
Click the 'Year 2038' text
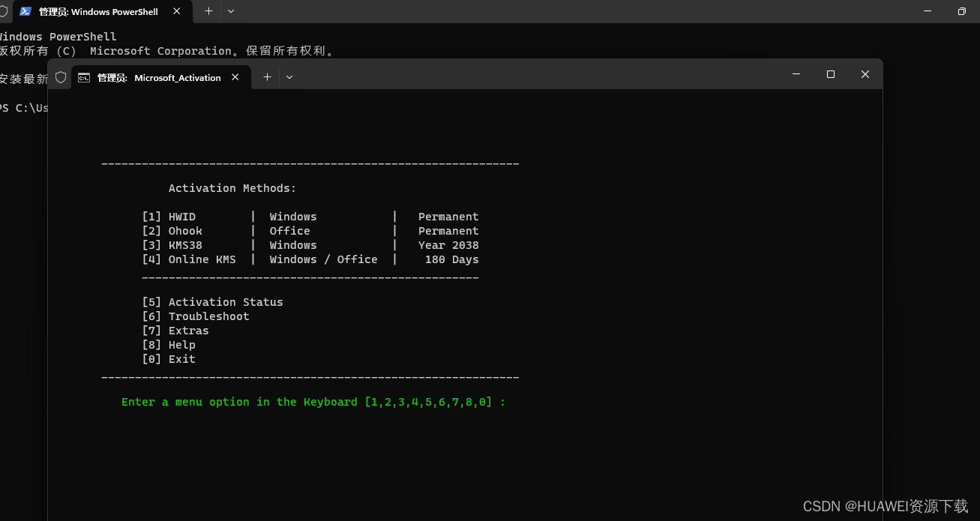[x=448, y=245]
